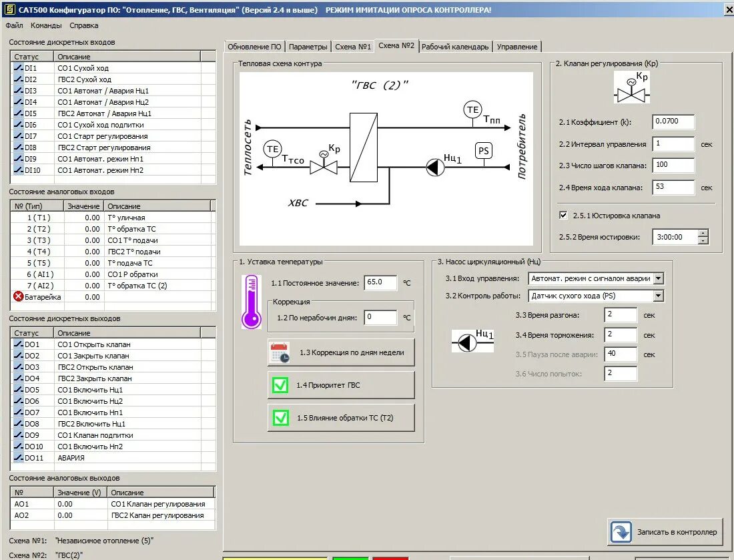734x560 pixels.
Task: Click the 1.2 По нерабочим дням field
Action: pos(380,318)
